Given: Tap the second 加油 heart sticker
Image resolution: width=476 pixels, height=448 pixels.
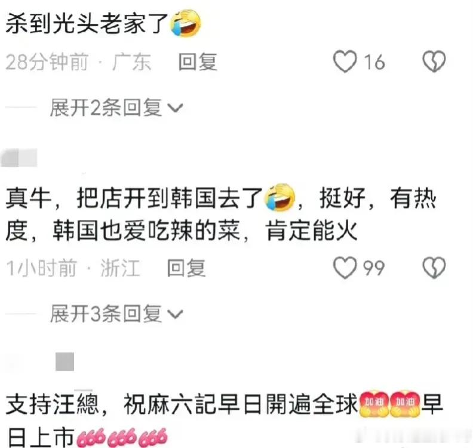Looking at the screenshot, I should click(x=405, y=404).
